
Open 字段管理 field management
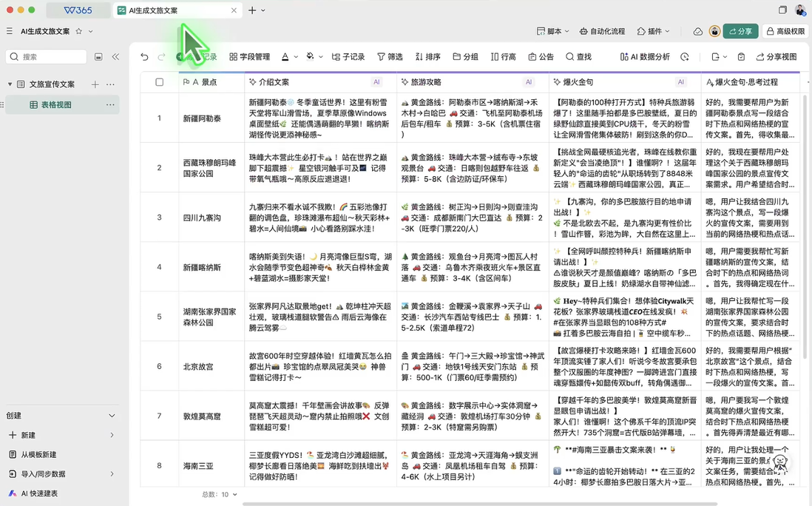249,57
